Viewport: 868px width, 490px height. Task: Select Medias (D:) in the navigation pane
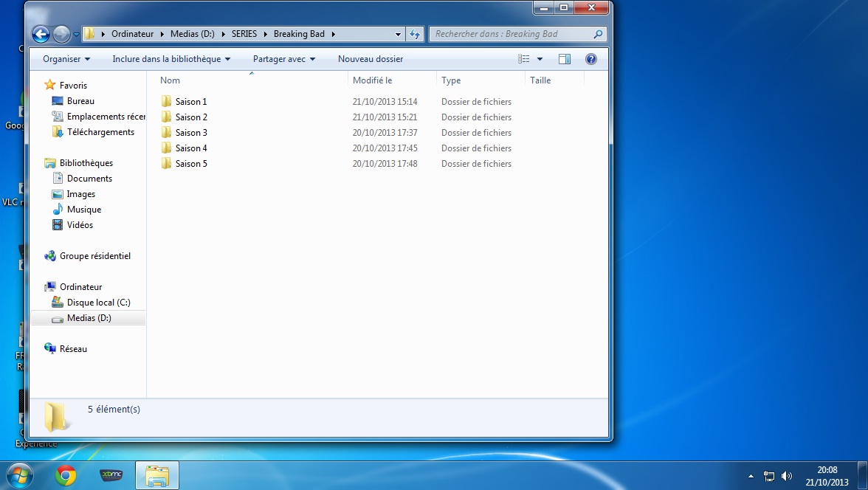click(x=89, y=318)
